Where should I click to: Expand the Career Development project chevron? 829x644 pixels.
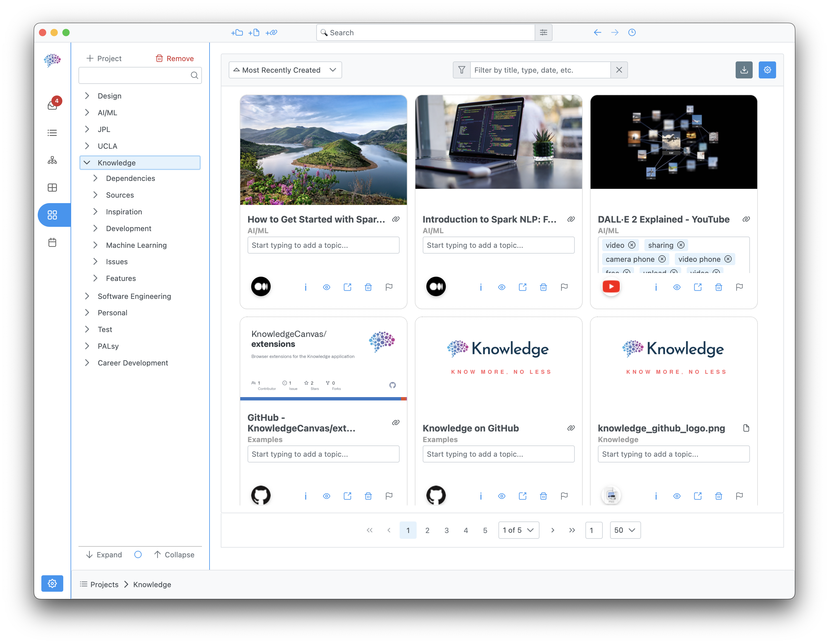click(87, 363)
